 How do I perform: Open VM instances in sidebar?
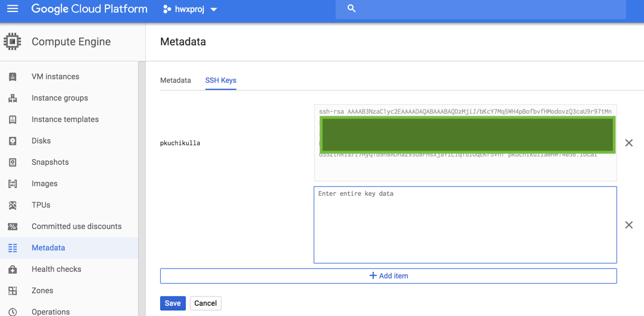(x=56, y=77)
